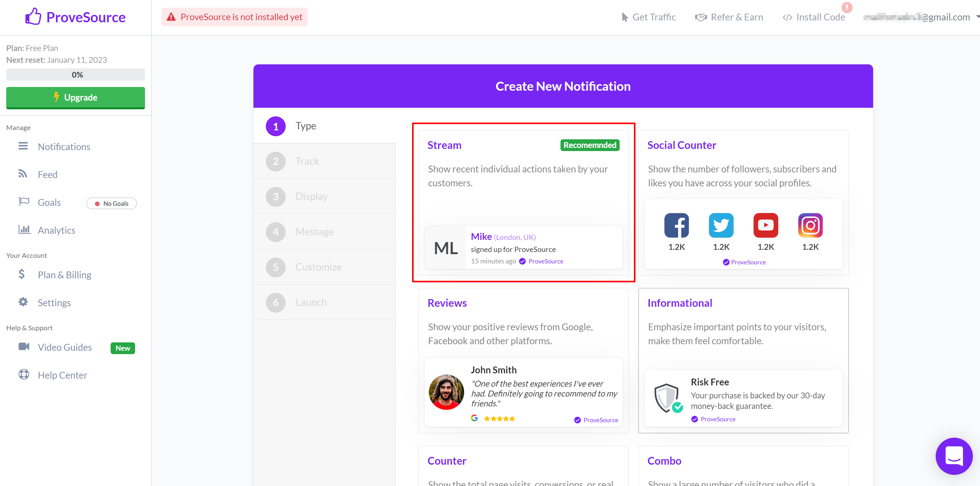Click the Help Center lifebuoy icon
The width and height of the screenshot is (980, 486).
coord(24,374)
